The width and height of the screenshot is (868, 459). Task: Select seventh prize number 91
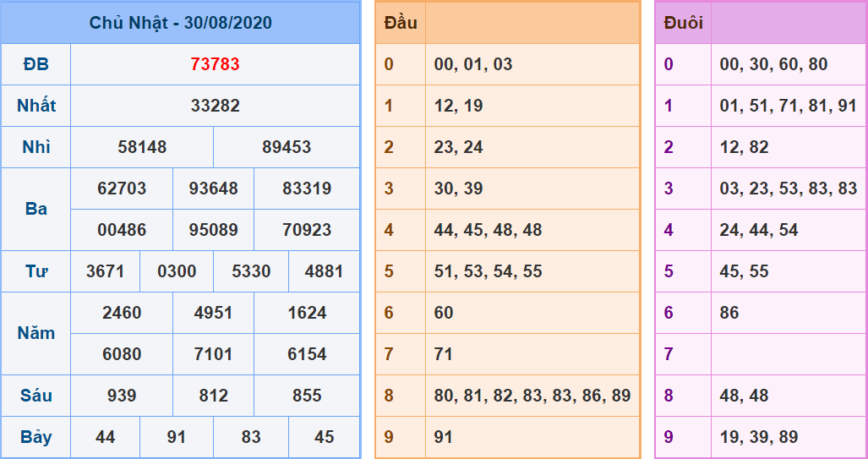[177, 437]
